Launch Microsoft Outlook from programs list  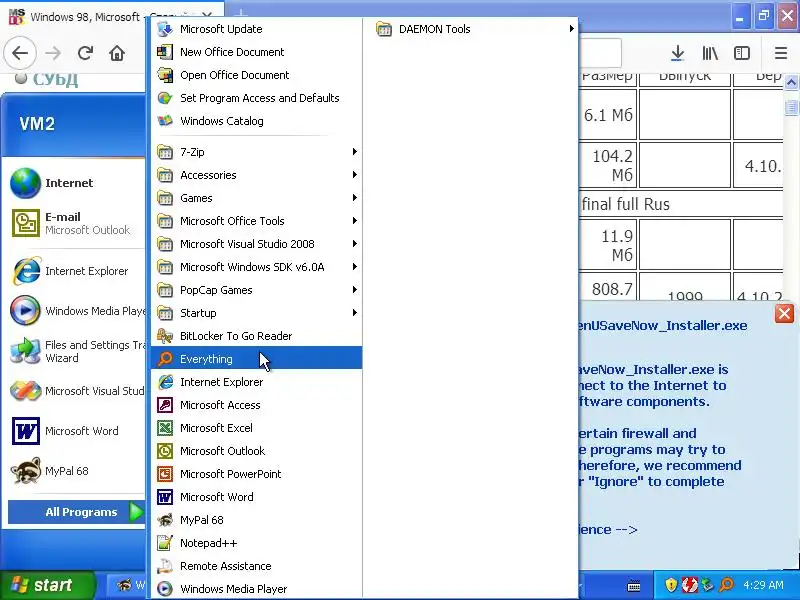click(x=257, y=451)
